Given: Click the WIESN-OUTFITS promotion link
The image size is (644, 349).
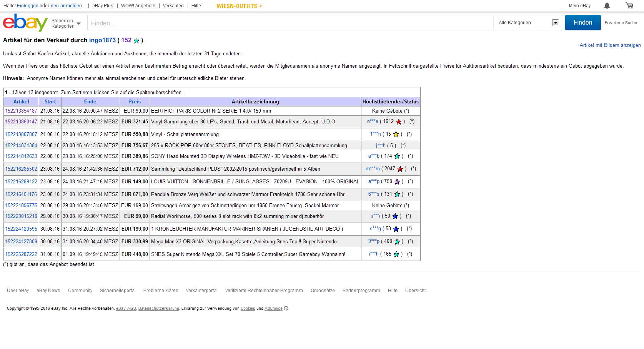Looking at the screenshot, I should [239, 6].
